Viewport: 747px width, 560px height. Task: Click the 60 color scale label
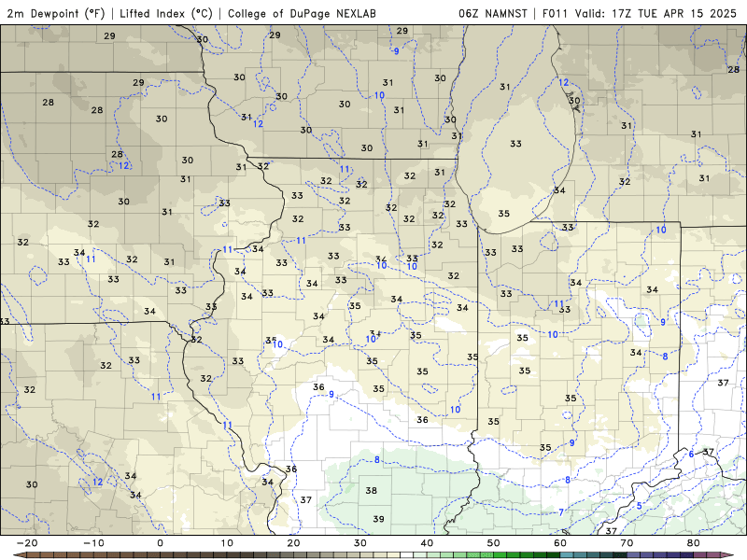point(560,543)
